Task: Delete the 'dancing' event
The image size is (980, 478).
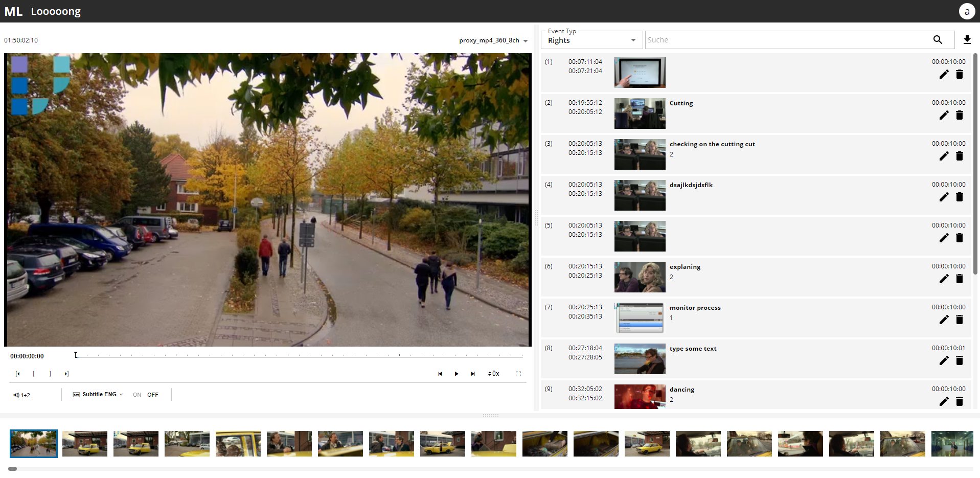Action: tap(960, 401)
